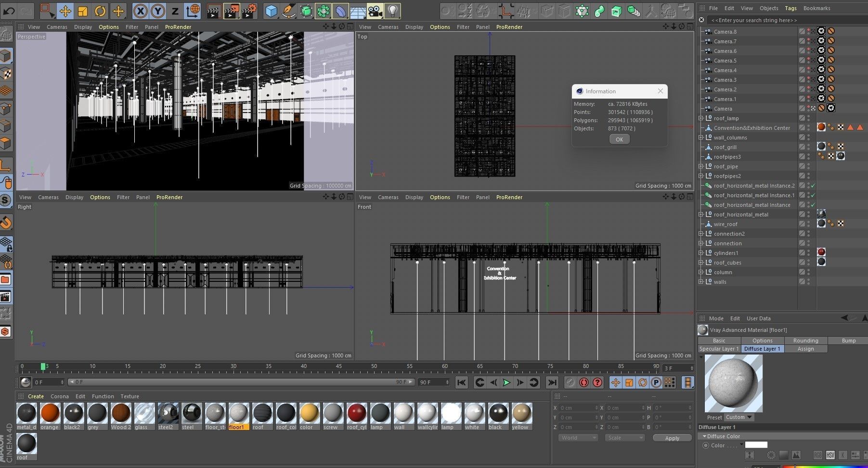The height and width of the screenshot is (468, 868).
Task: Play the animation forward
Action: point(506,382)
